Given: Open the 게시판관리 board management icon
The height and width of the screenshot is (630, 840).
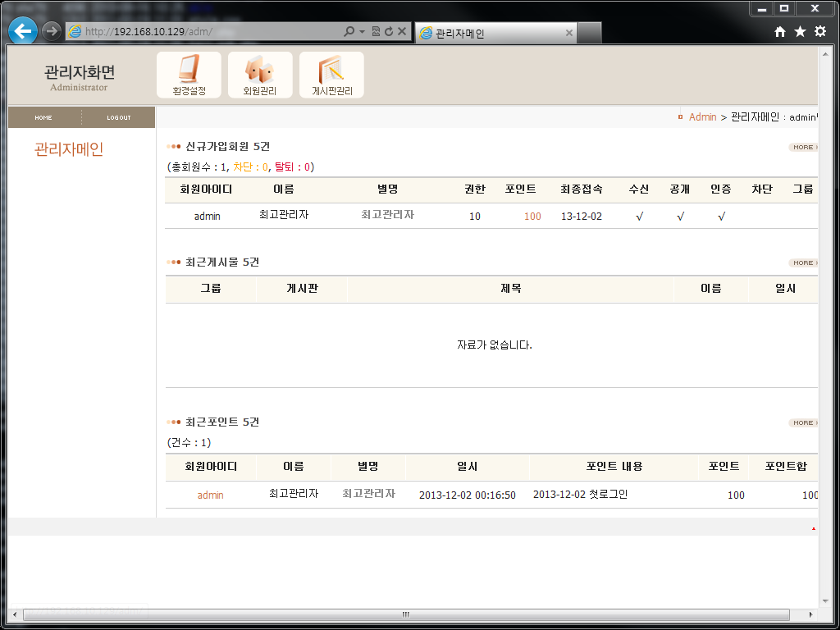Looking at the screenshot, I should tap(331, 75).
